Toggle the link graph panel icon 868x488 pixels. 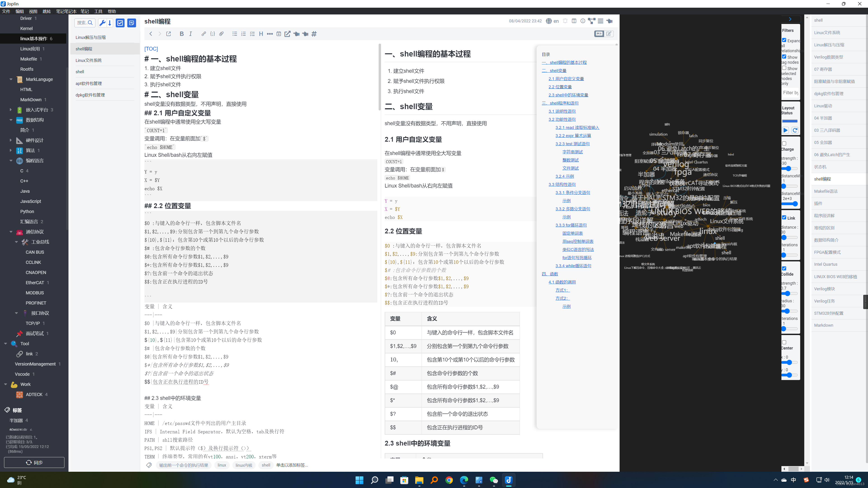click(x=592, y=21)
